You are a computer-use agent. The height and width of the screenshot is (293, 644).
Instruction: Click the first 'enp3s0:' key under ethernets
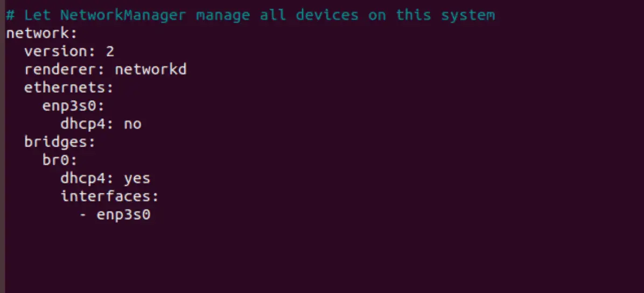click(74, 106)
